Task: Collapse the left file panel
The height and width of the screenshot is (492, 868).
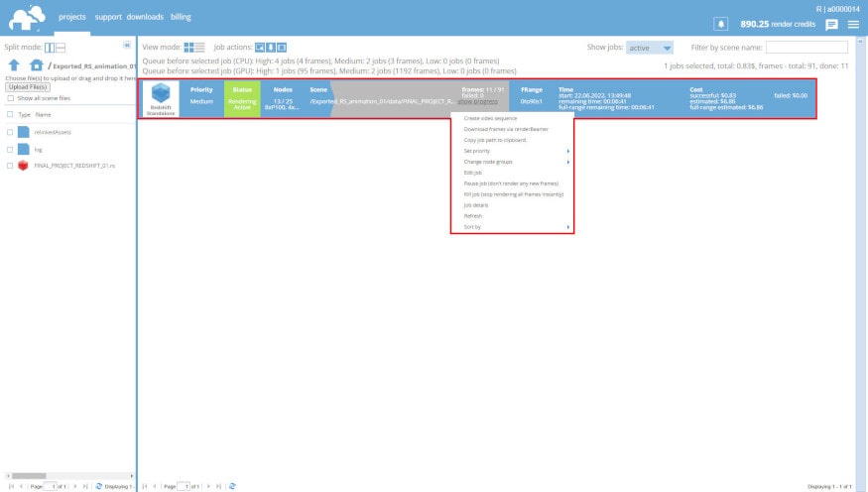Action: [127, 45]
